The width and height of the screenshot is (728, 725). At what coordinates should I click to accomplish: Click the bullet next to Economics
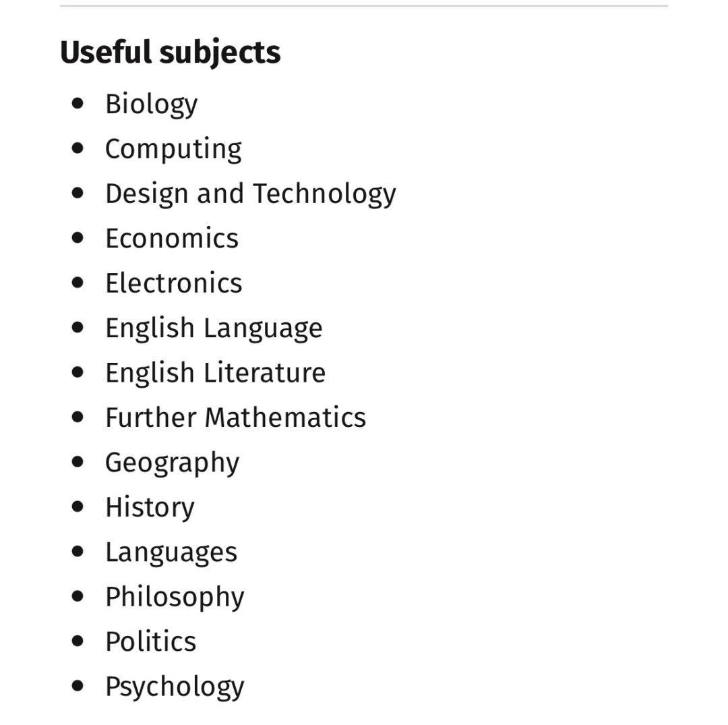pos(78,238)
